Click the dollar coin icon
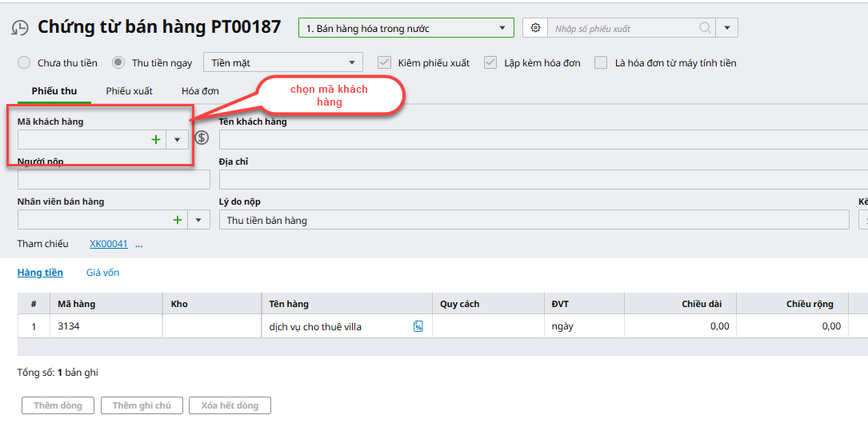868x427 pixels. pos(202,138)
